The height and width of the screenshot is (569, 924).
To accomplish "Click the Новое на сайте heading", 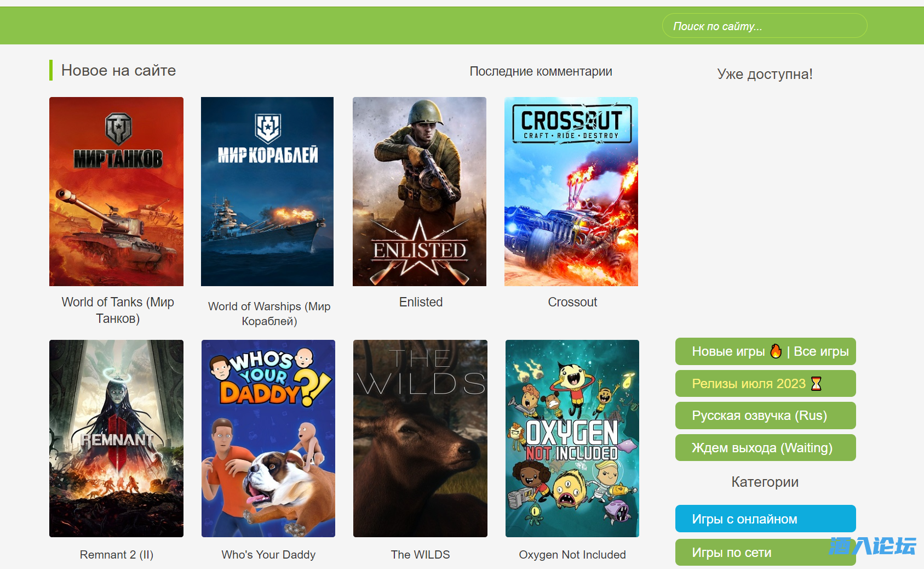I will pos(118,70).
